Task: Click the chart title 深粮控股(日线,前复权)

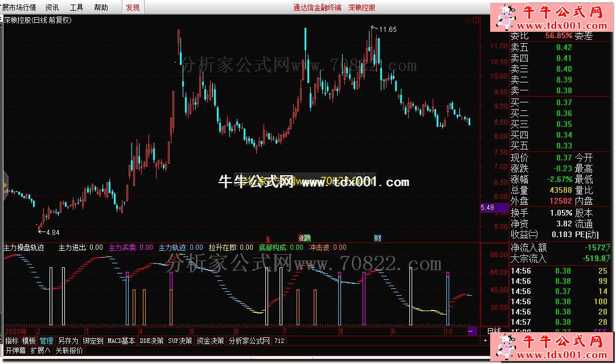Action: [38, 20]
